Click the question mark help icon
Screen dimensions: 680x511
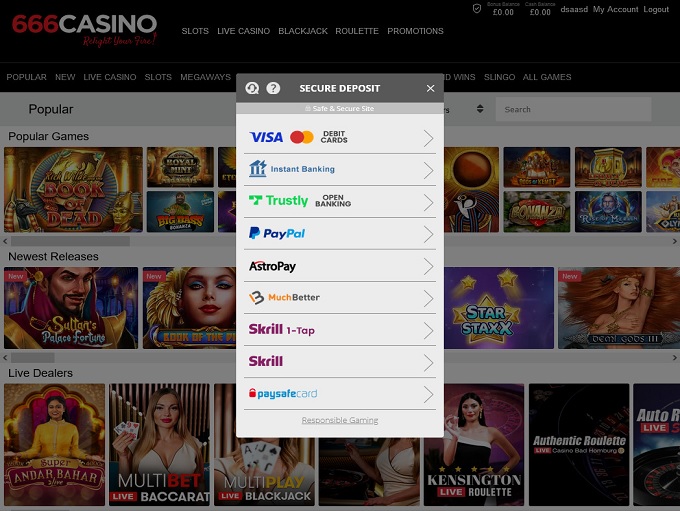click(273, 88)
